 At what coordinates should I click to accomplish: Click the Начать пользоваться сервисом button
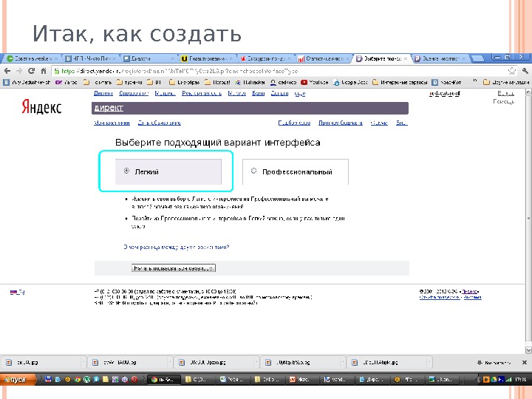point(174,268)
